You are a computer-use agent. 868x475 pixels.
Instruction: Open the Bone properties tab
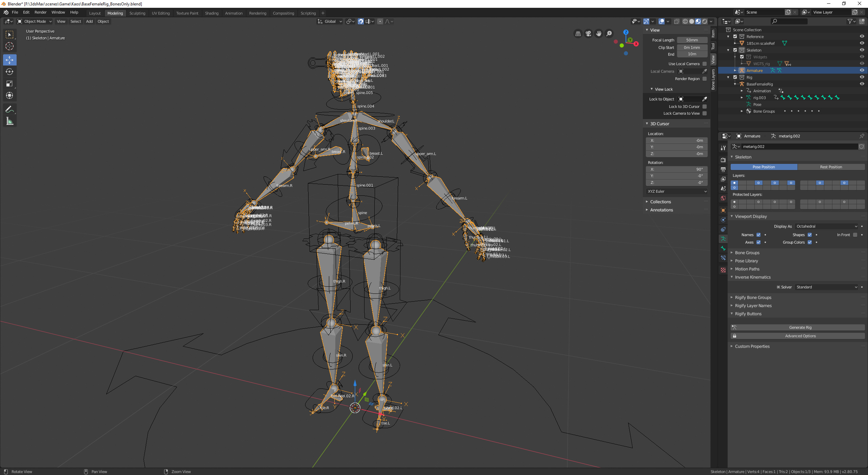click(x=723, y=248)
